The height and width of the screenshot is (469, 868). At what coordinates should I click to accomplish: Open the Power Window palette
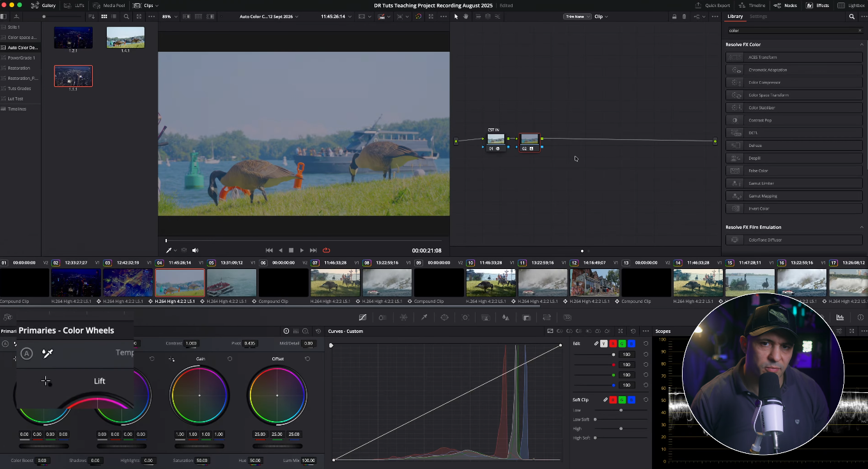[x=444, y=318]
